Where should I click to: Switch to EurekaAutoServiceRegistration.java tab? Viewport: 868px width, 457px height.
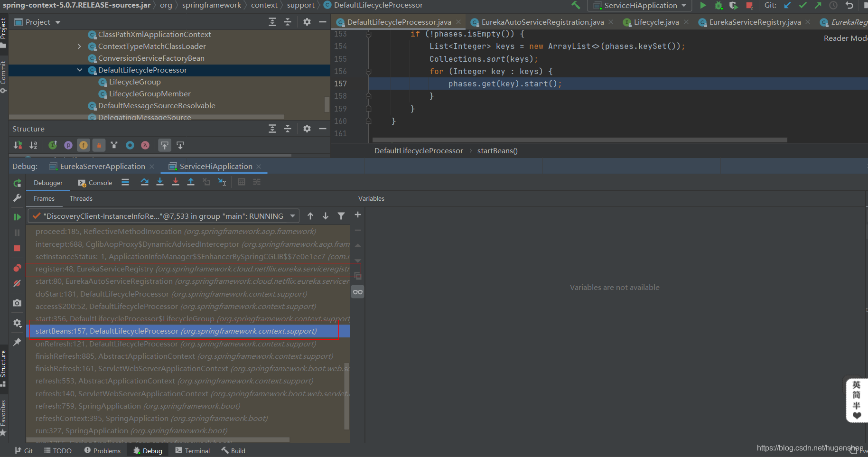click(x=542, y=22)
